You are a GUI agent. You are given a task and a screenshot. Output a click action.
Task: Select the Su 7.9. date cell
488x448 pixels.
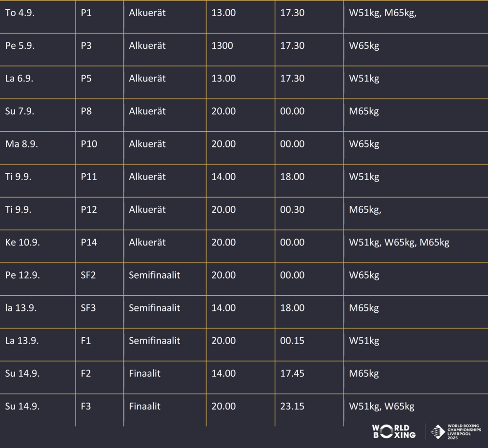pyautogui.click(x=38, y=115)
